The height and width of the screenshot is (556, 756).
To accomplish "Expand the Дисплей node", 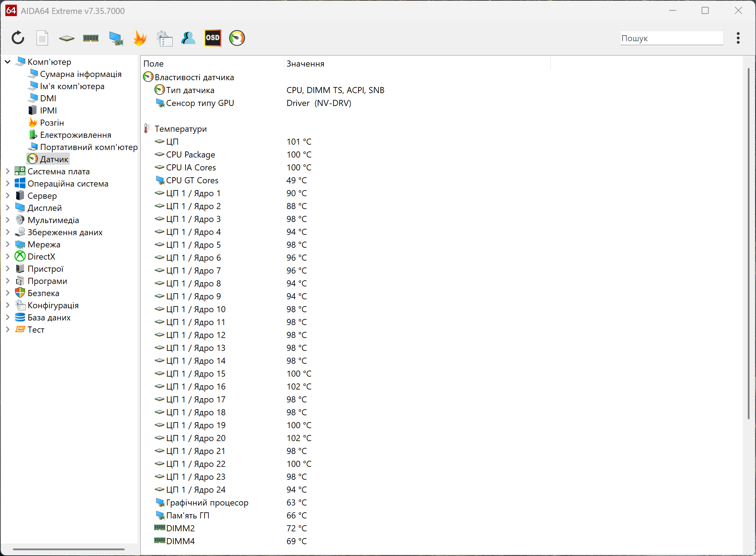I will pos(8,208).
